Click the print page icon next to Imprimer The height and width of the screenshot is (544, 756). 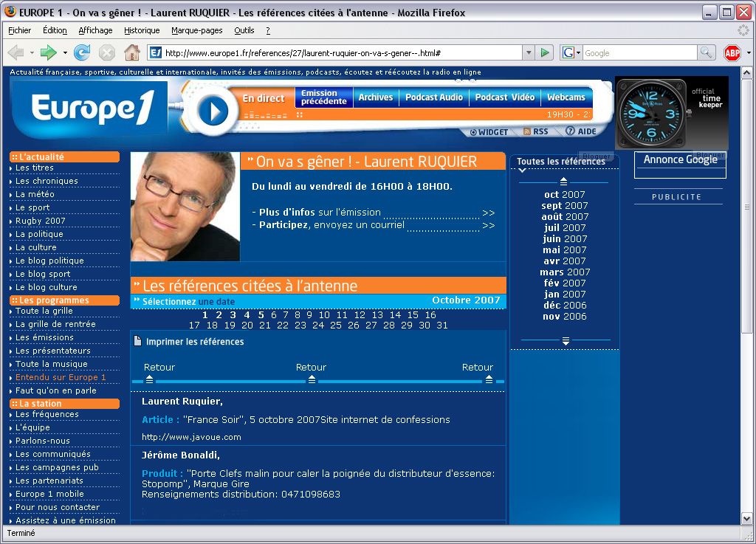point(137,341)
